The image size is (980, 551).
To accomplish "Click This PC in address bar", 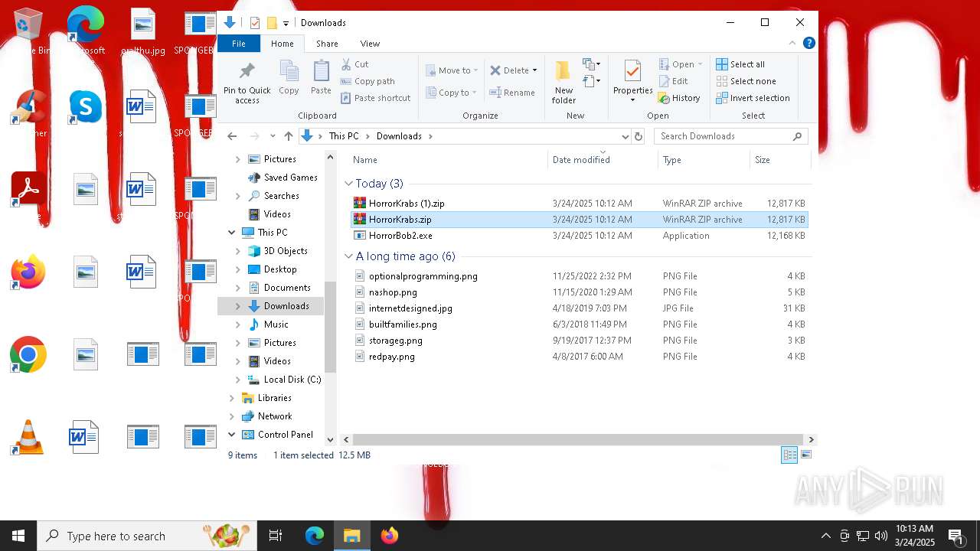I will tap(344, 136).
